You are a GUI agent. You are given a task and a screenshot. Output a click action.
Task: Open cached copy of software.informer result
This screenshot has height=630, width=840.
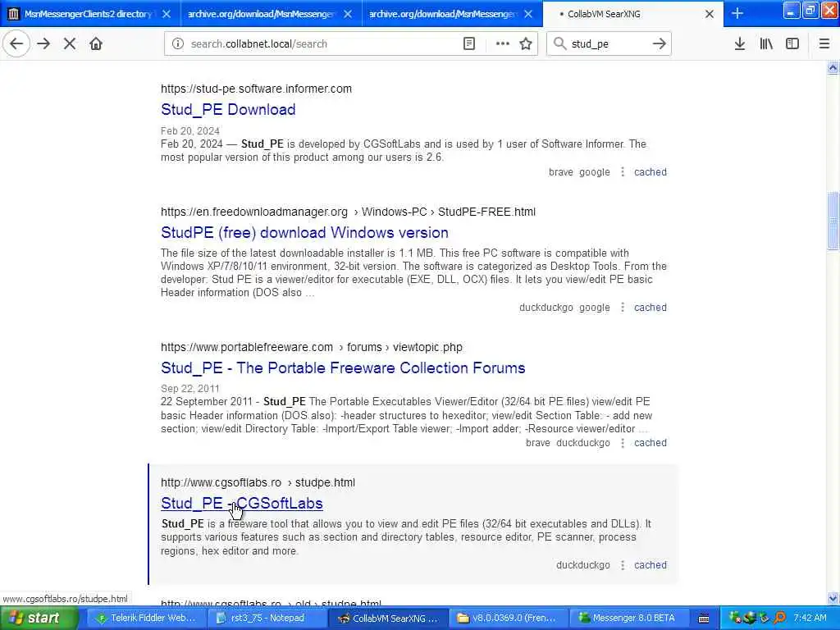tap(651, 172)
